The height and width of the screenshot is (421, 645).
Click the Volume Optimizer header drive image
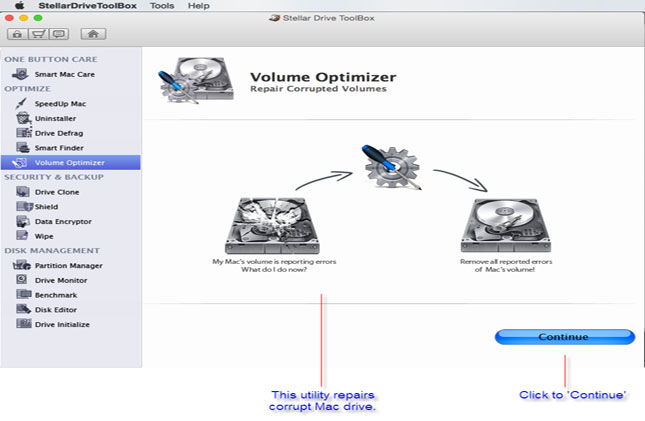click(196, 80)
